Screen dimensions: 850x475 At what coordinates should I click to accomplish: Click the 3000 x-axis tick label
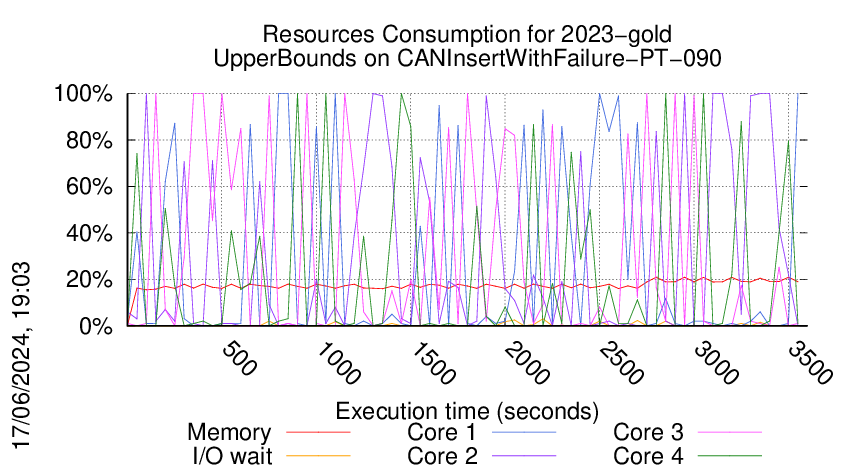coord(716,363)
